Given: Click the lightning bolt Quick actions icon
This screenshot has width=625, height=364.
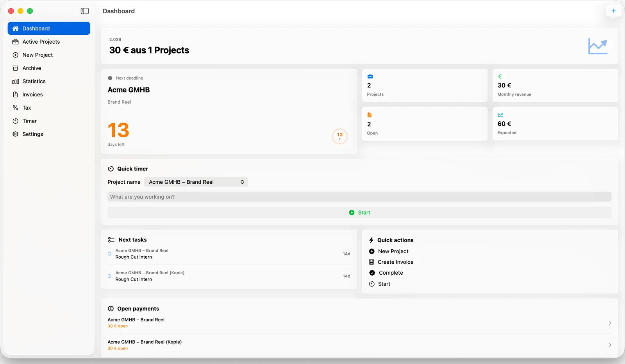Looking at the screenshot, I should (x=371, y=240).
